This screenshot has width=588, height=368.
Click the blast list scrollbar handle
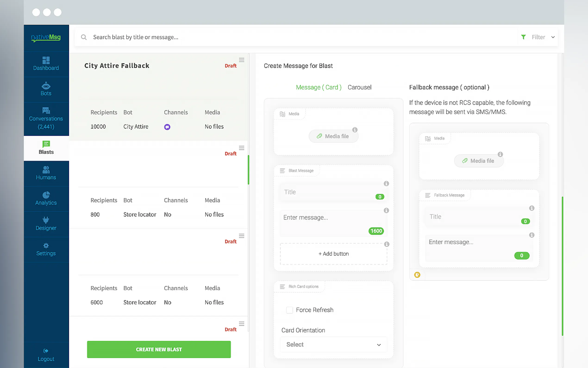click(248, 170)
